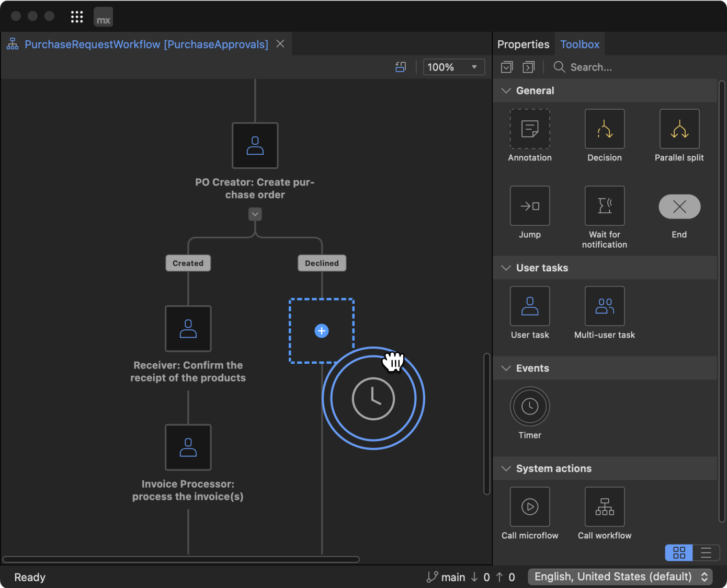
Task: Select the End event element
Action: point(679,206)
